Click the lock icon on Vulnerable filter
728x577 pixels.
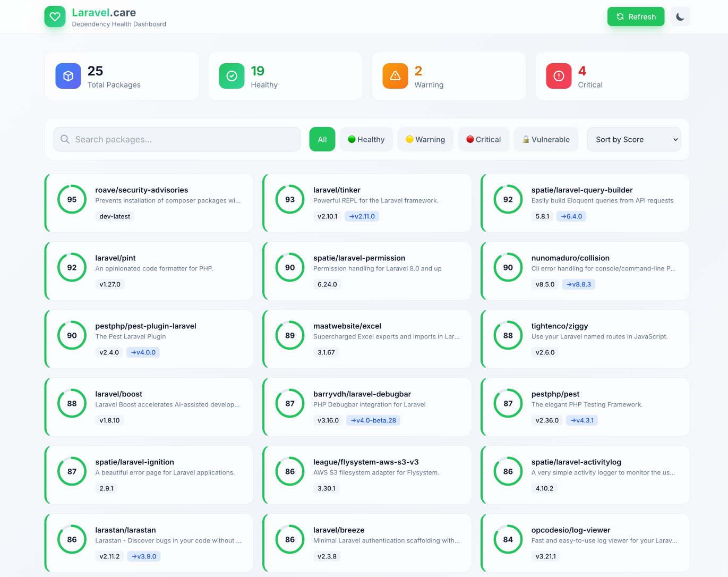tap(526, 139)
